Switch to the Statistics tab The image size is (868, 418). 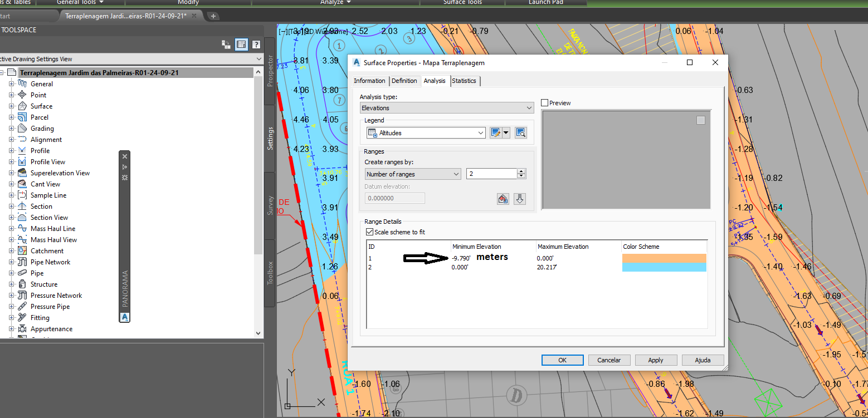464,81
